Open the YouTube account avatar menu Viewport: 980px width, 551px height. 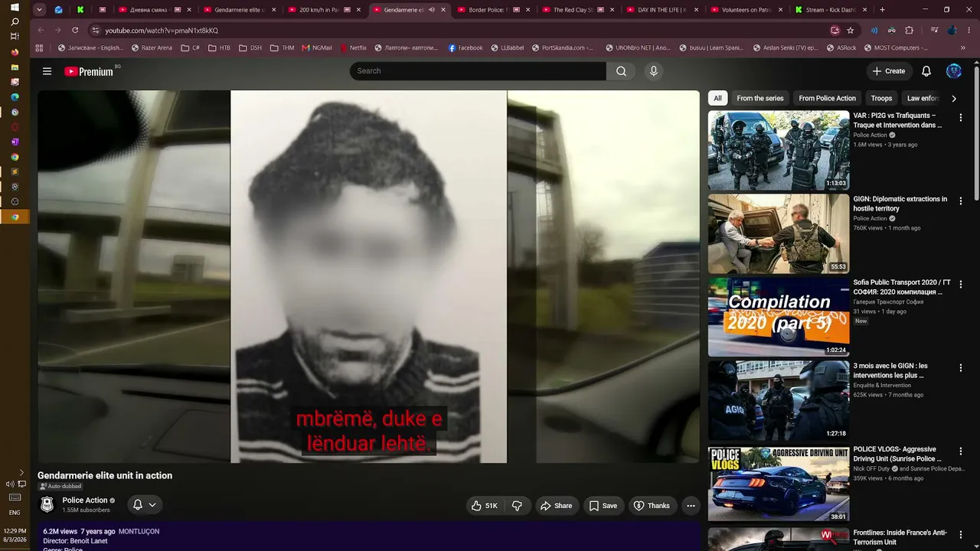tap(953, 71)
